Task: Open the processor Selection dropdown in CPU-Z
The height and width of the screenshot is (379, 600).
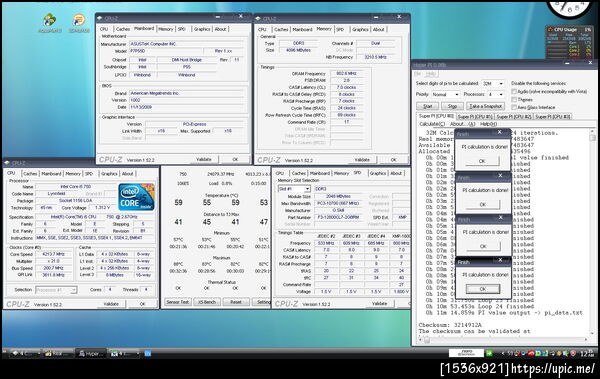Action: (x=56, y=290)
